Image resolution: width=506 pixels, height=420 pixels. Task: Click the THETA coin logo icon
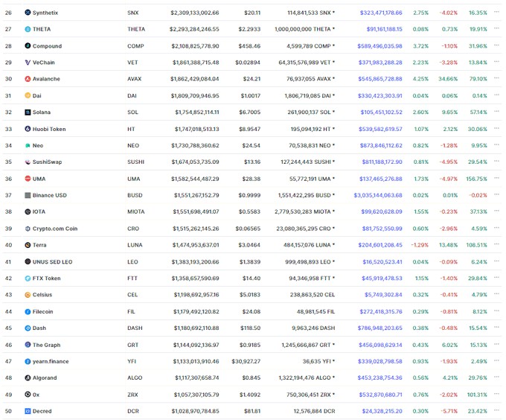[28, 29]
